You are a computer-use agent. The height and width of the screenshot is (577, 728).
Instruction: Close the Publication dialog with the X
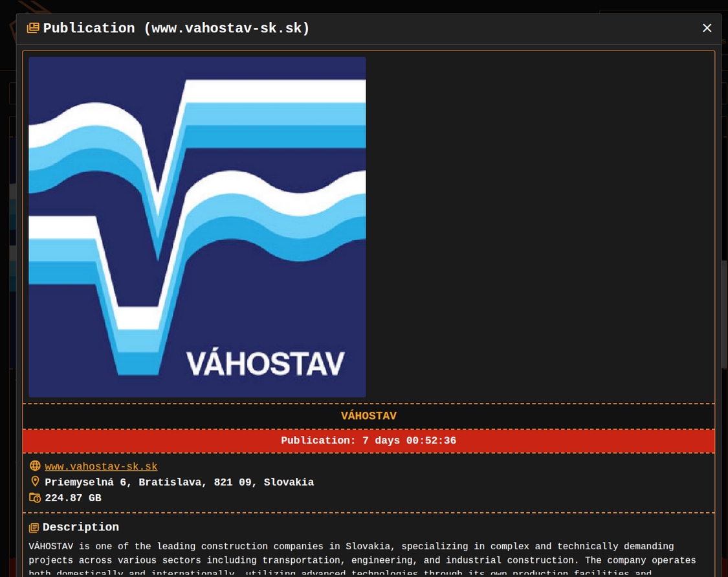[707, 28]
